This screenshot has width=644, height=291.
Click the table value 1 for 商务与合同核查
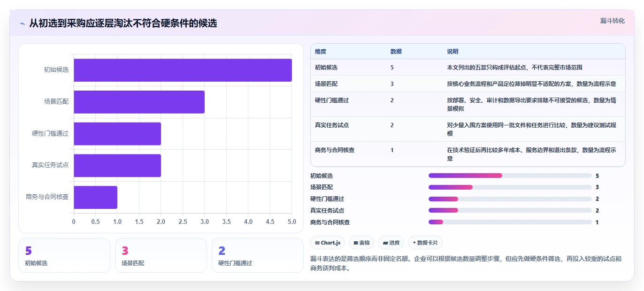[x=392, y=150]
